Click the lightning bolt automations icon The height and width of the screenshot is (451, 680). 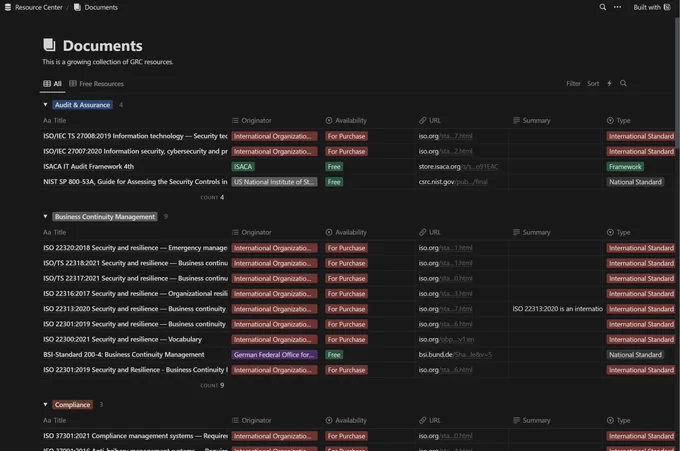coord(609,83)
